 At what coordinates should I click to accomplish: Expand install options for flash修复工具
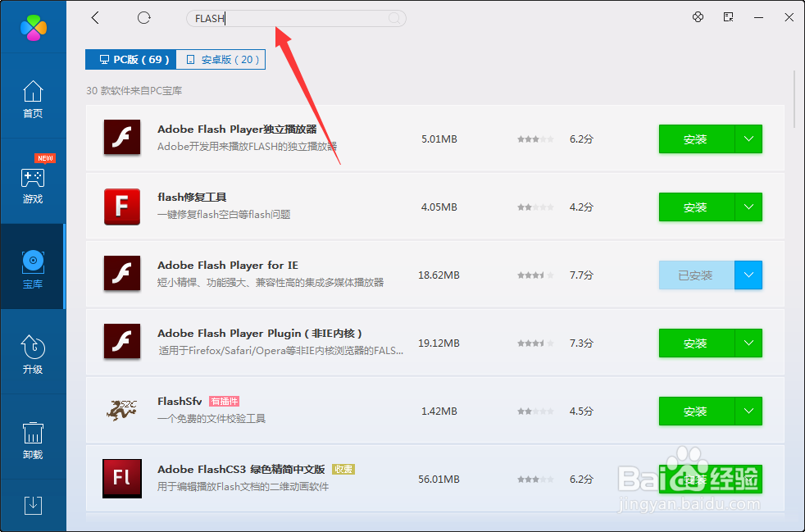coord(748,207)
